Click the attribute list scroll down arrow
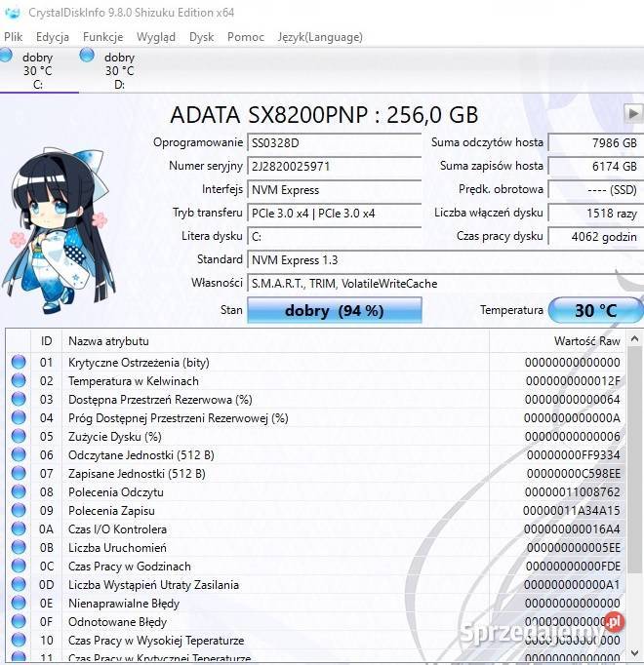The height and width of the screenshot is (665, 644). coord(634,652)
